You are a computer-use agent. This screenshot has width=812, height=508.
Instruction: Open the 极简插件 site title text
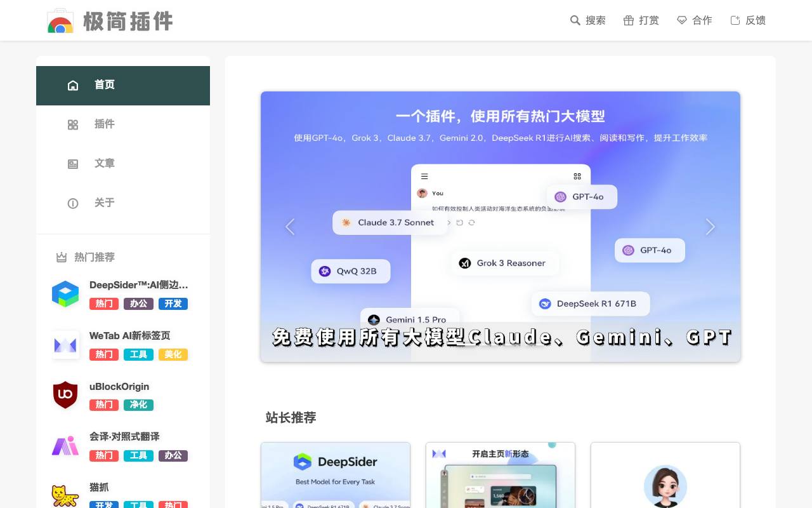click(128, 21)
